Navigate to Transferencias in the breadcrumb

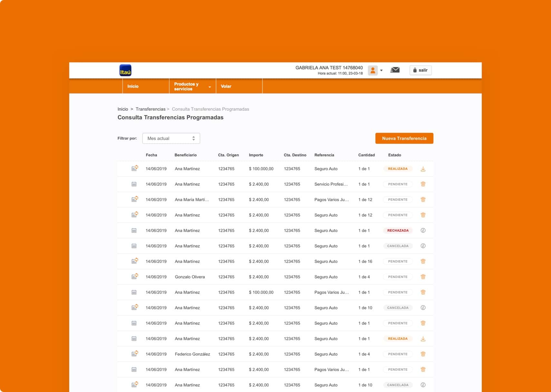pos(150,109)
